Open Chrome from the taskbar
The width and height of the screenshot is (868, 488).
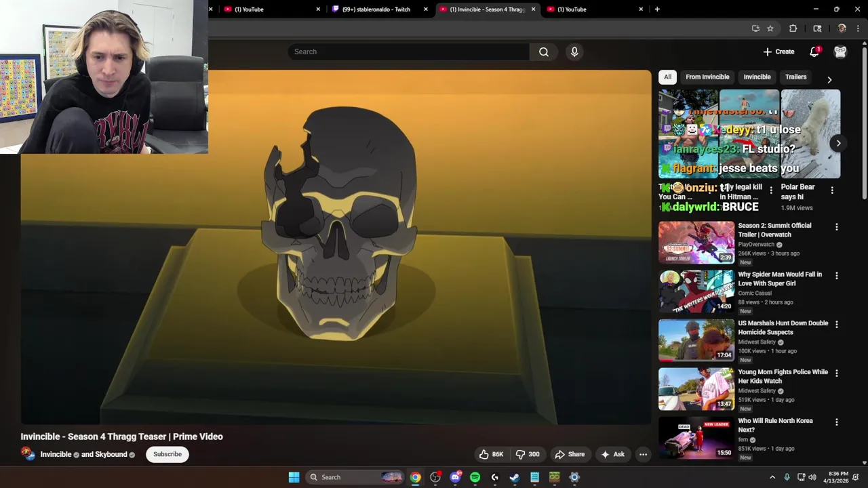(415, 477)
